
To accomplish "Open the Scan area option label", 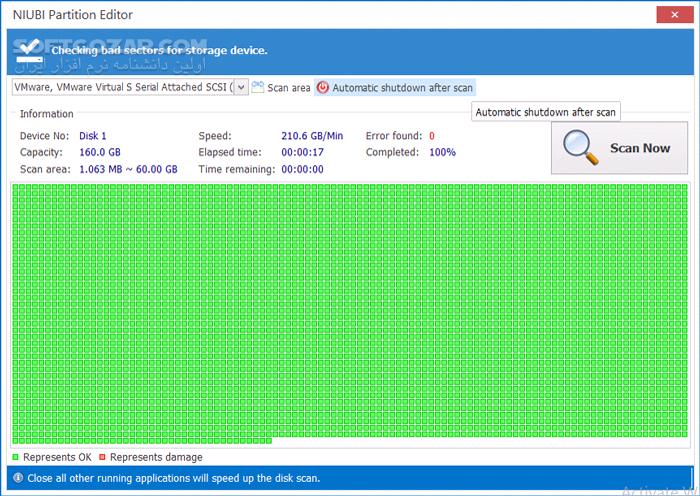I will [x=288, y=88].
